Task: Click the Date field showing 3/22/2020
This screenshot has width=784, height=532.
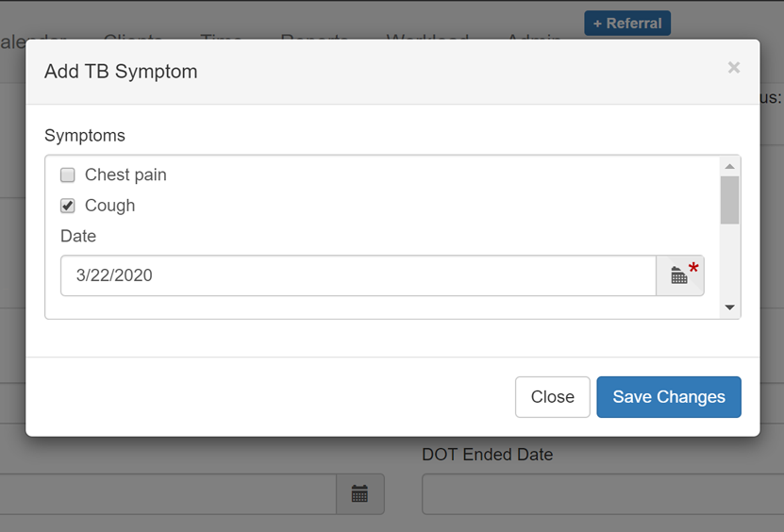Action: click(x=358, y=275)
